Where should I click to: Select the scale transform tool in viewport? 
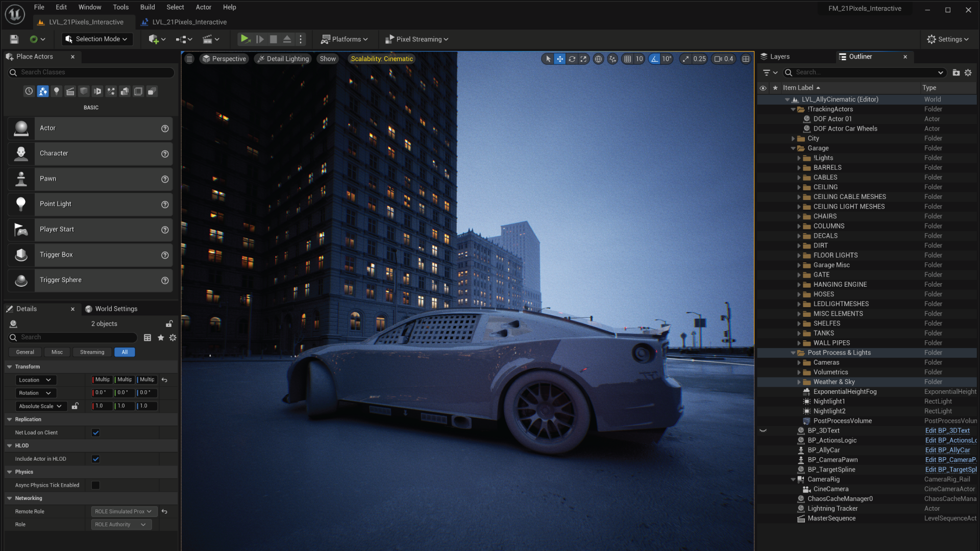583,59
